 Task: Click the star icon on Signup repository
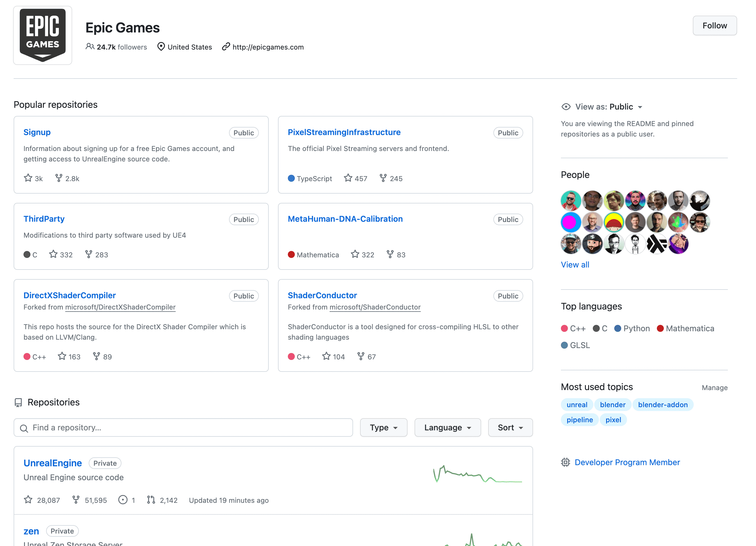(28, 178)
